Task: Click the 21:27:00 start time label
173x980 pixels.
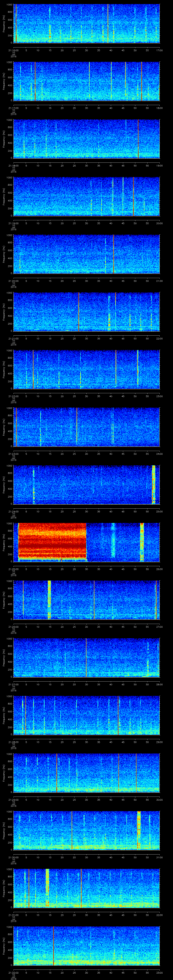Action: tap(13, 684)
